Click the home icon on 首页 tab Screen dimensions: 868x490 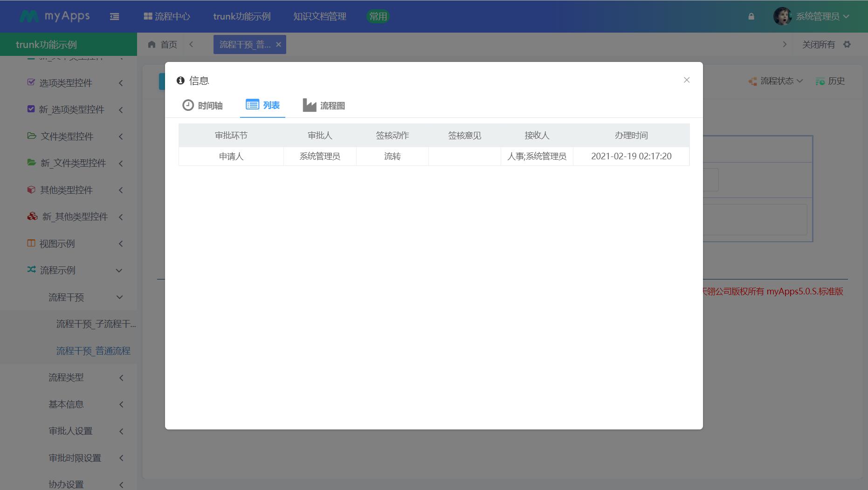(x=152, y=45)
